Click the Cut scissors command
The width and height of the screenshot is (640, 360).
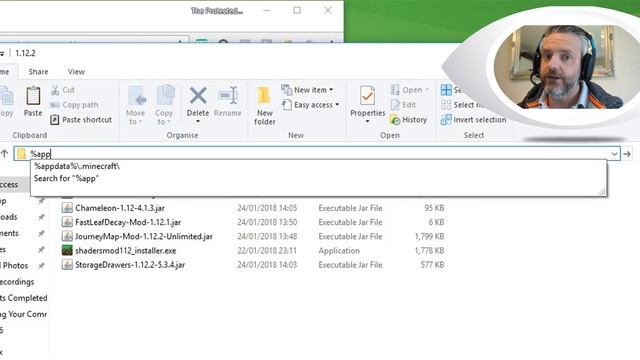click(x=63, y=90)
